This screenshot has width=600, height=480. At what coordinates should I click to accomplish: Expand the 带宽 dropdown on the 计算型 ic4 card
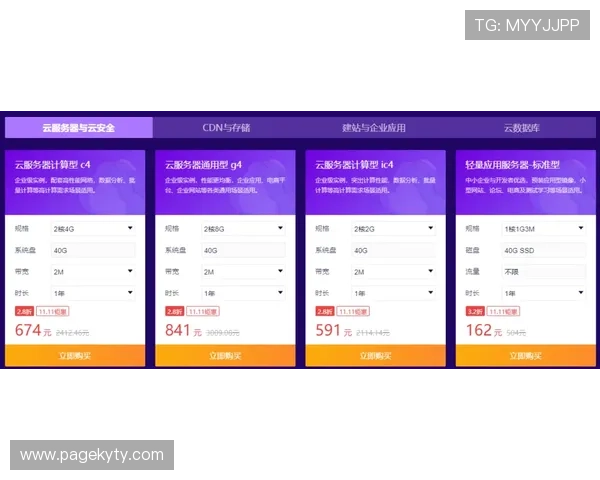393,271
